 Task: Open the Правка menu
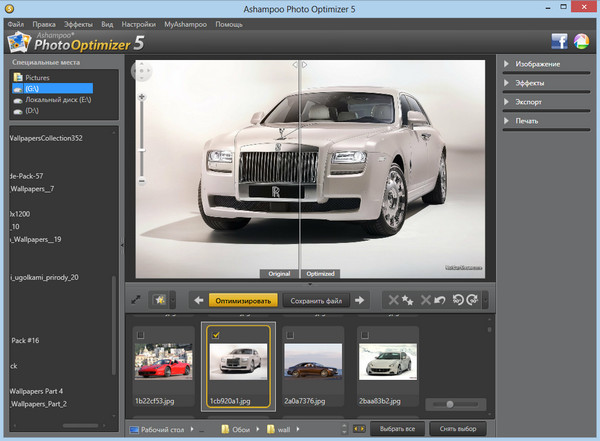tap(44, 24)
